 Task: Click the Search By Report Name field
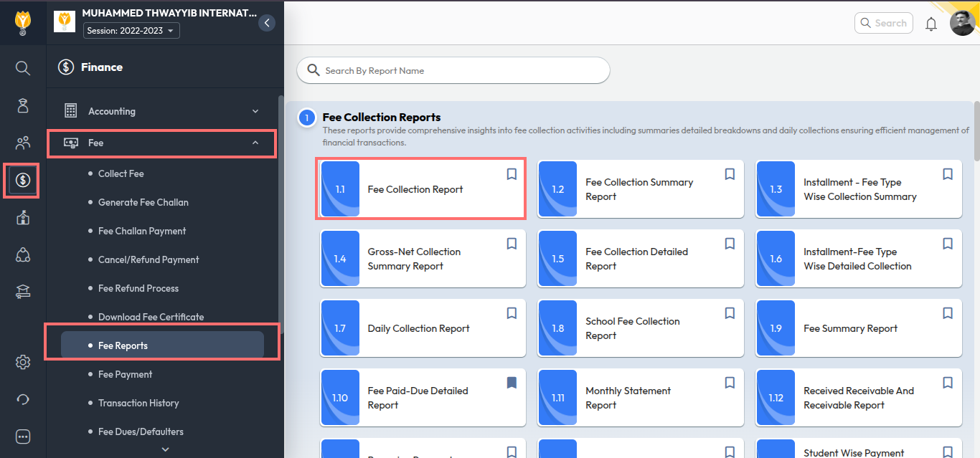459,70
